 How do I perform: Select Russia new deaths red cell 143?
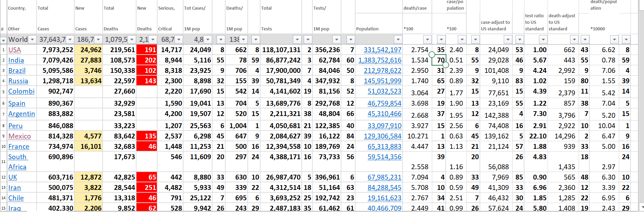[x=147, y=81]
